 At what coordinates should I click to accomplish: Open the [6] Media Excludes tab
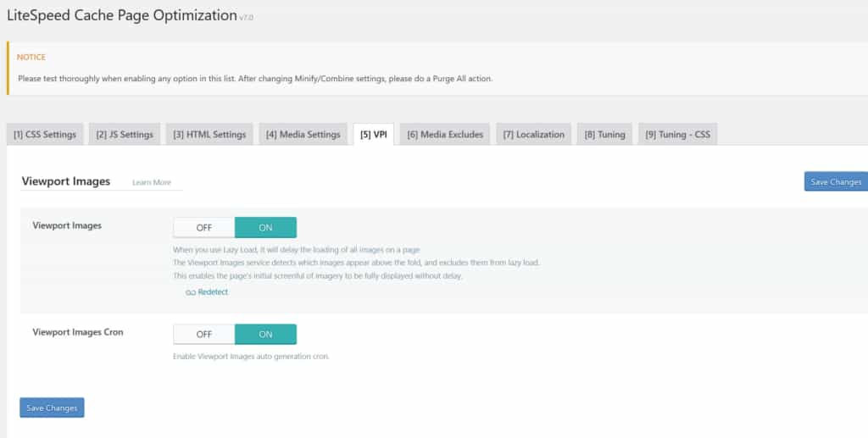pos(445,135)
